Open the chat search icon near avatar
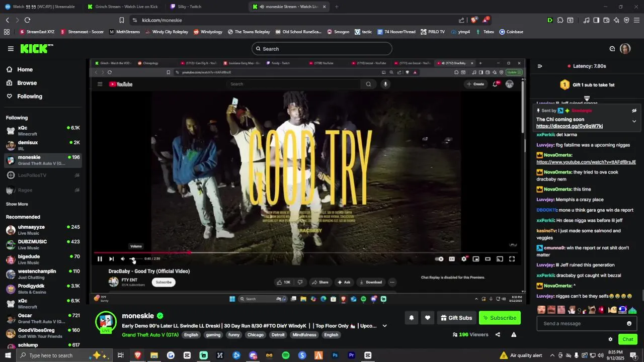Viewport: 644px width, 362px height. point(612,49)
